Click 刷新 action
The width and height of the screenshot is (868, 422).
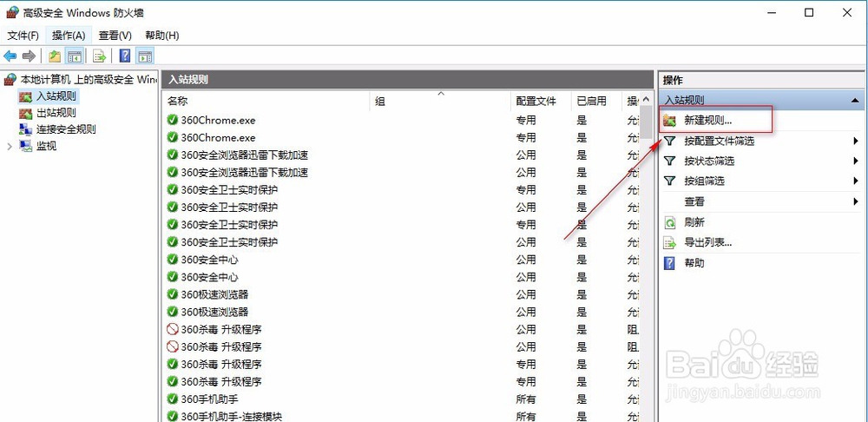coord(694,222)
